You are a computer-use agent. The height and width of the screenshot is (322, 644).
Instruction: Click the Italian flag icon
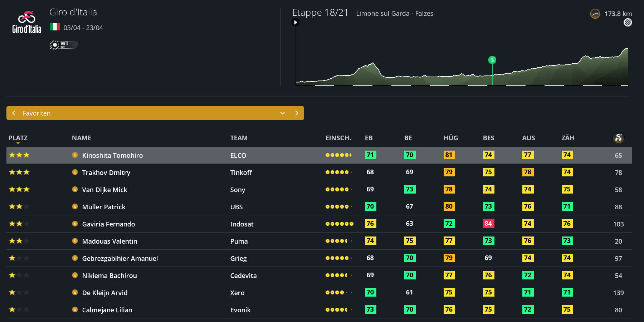pos(55,27)
